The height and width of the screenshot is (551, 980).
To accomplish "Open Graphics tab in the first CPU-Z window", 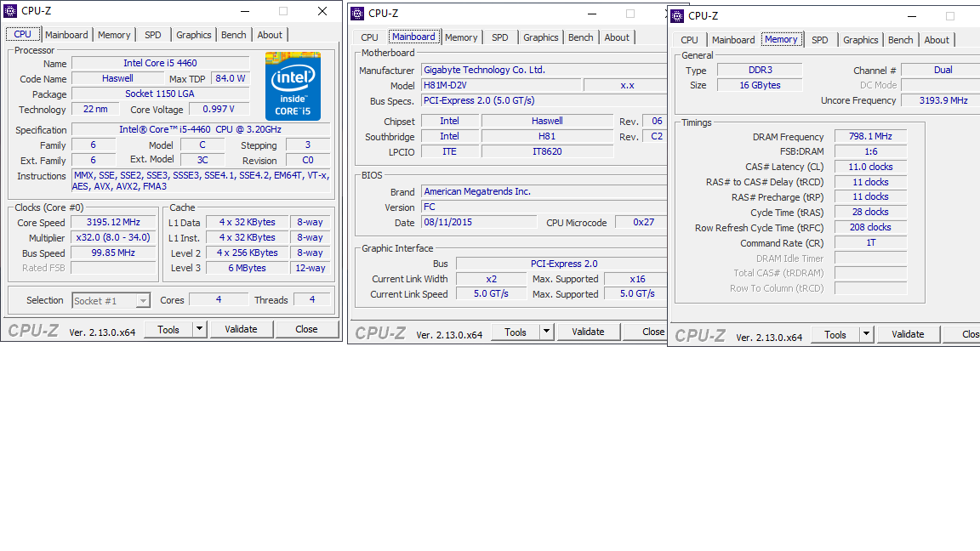I will point(194,35).
